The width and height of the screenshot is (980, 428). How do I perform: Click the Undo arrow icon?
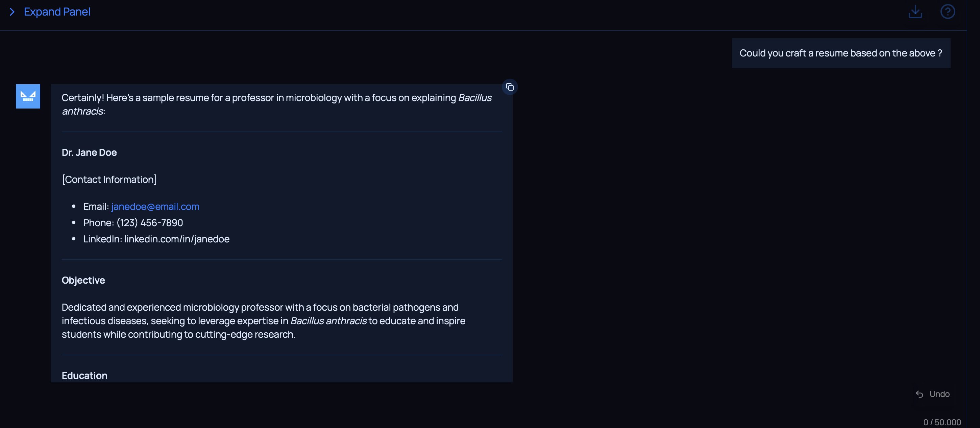point(919,394)
